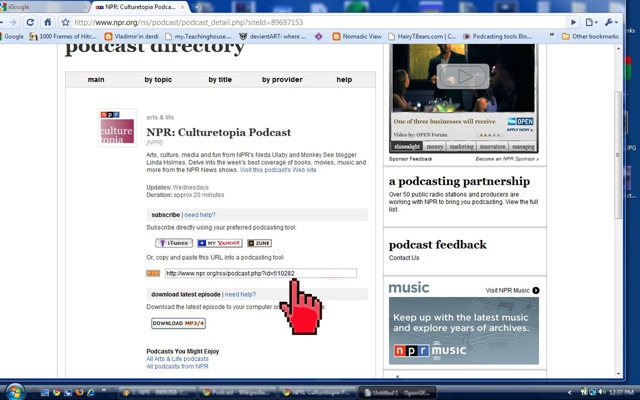Open the Windows Start orb

tap(15, 392)
